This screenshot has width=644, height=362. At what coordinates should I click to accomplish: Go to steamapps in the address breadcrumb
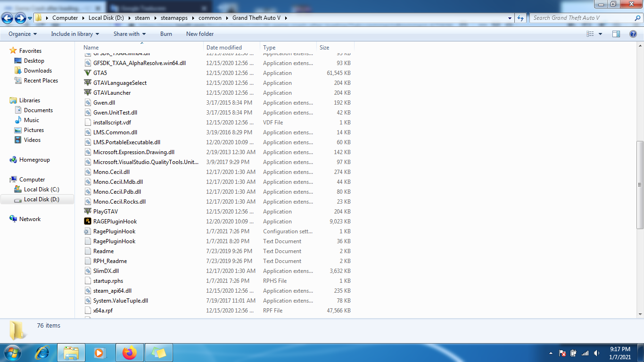coord(174,18)
